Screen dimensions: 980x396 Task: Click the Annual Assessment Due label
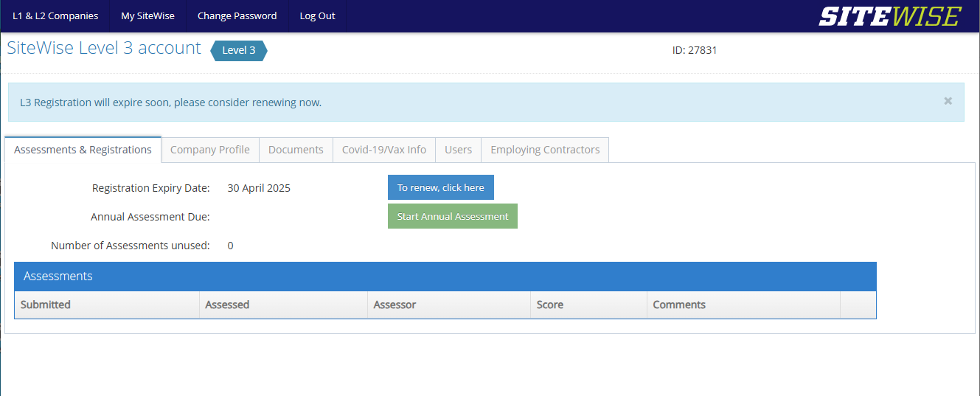click(x=150, y=217)
